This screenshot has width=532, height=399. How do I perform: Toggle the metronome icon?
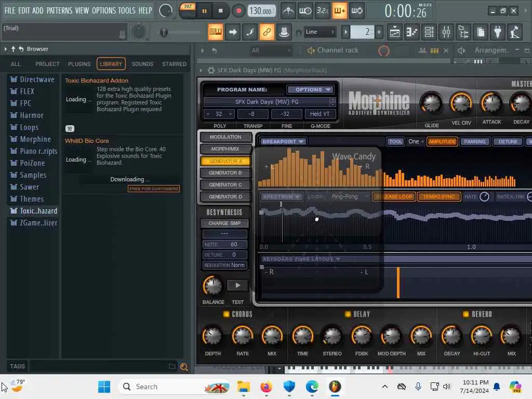click(x=288, y=11)
